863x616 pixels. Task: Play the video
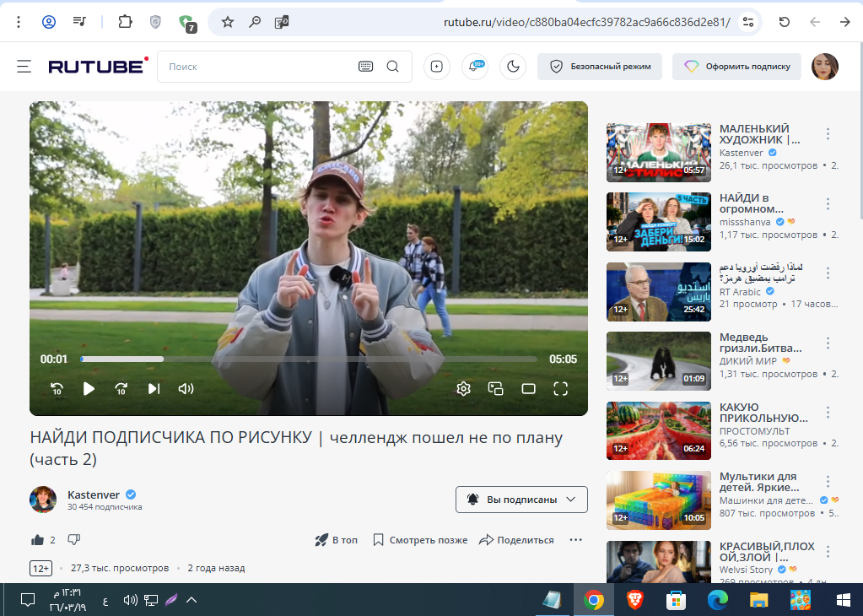click(89, 389)
